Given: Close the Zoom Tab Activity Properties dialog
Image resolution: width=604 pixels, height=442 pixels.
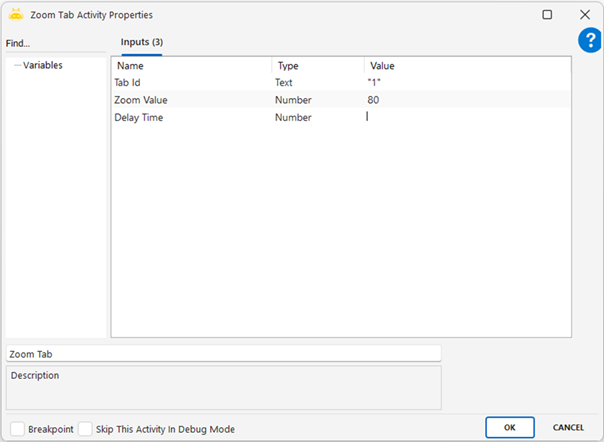Looking at the screenshot, I should 585,15.
